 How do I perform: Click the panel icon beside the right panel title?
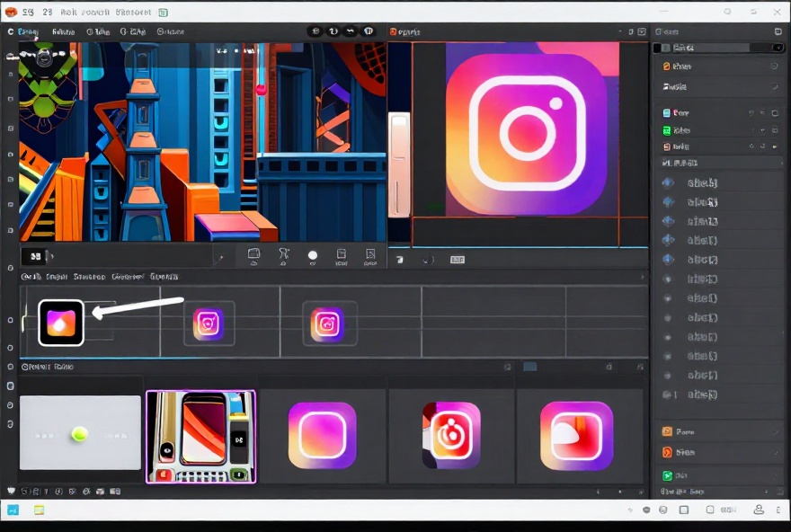click(658, 31)
